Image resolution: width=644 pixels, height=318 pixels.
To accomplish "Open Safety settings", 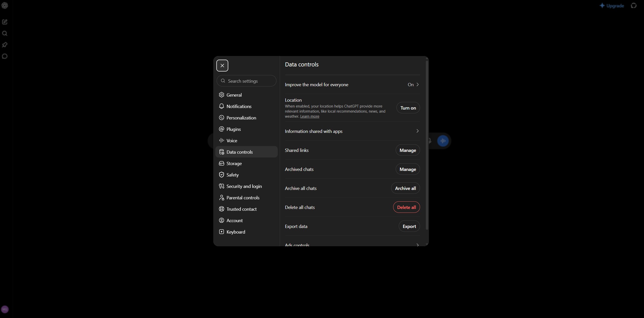I will point(246,175).
